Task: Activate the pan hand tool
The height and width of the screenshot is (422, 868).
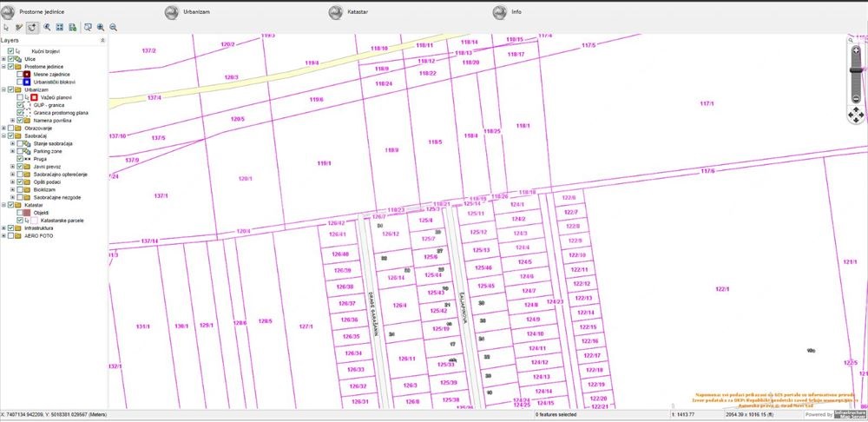Action: (x=32, y=27)
